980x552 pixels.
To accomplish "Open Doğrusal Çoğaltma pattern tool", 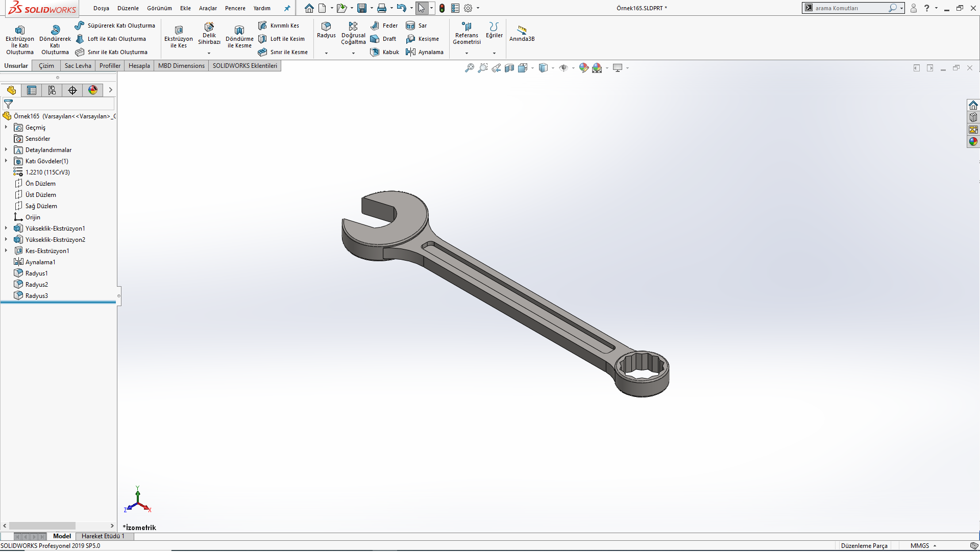I will click(353, 33).
